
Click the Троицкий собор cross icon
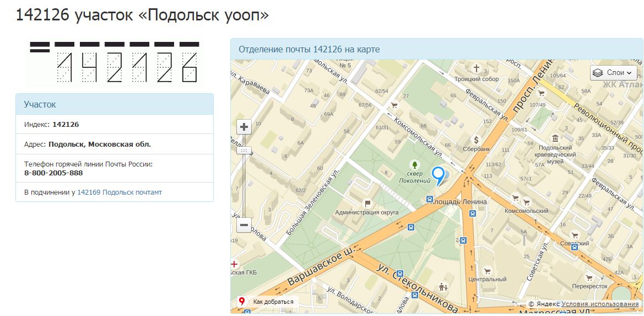coord(477,69)
